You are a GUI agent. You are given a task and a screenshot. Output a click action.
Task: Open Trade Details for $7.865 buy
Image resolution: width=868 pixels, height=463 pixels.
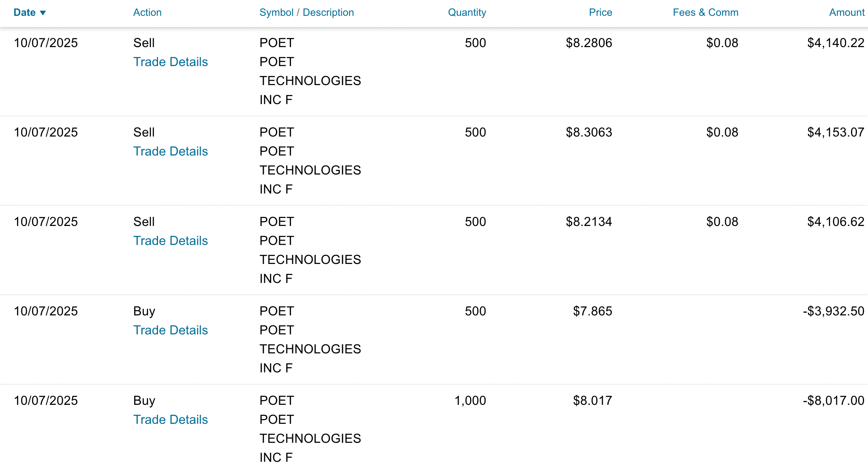pyautogui.click(x=170, y=330)
